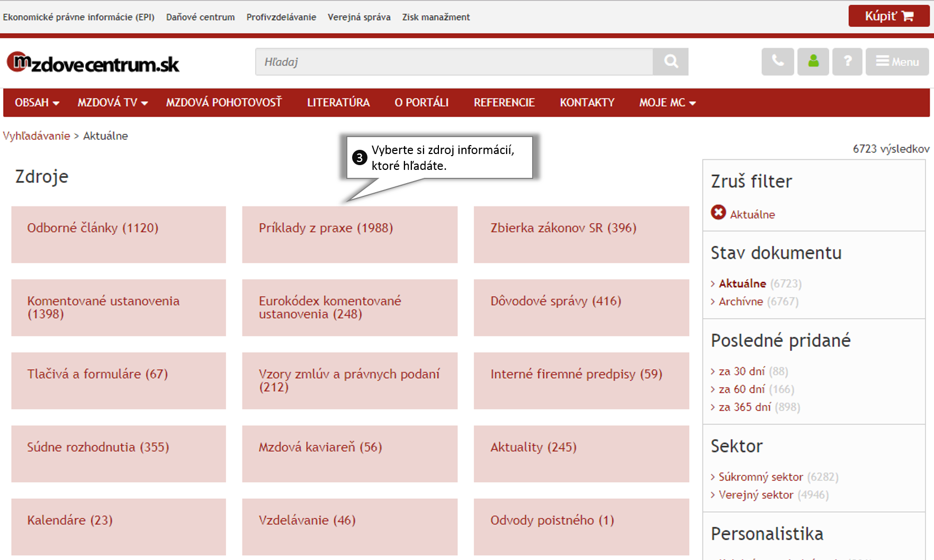This screenshot has height=560, width=934.
Task: Open the Daňové centrum top link
Action: [200, 17]
